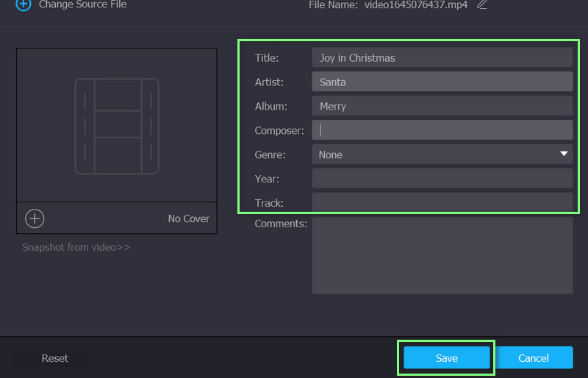
Task: Click the empty Year field
Action: (441, 179)
